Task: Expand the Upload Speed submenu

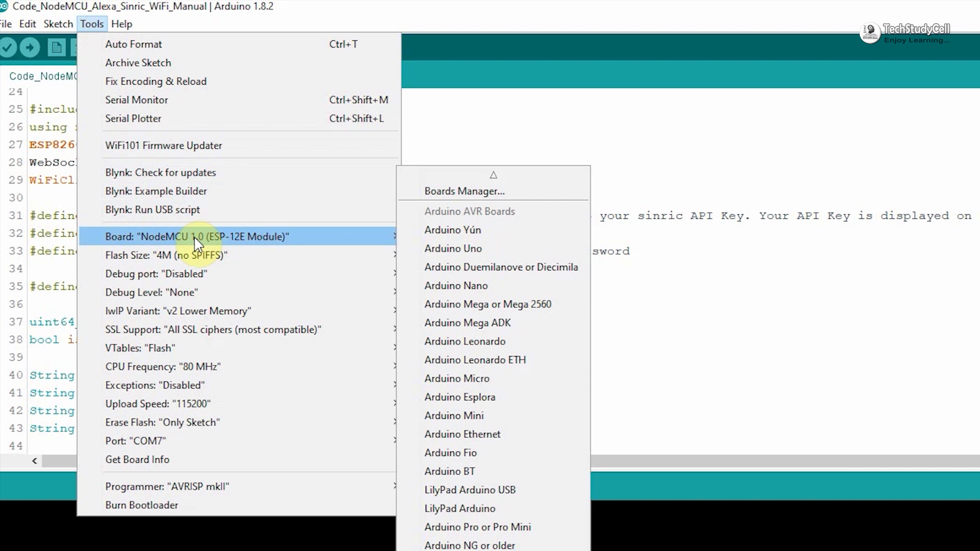Action: 158,404
